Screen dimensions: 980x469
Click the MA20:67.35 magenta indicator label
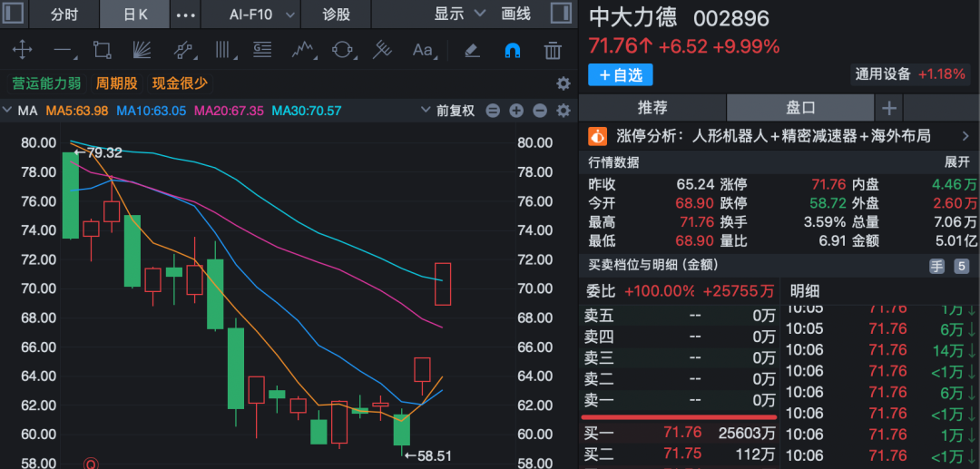[x=229, y=112]
